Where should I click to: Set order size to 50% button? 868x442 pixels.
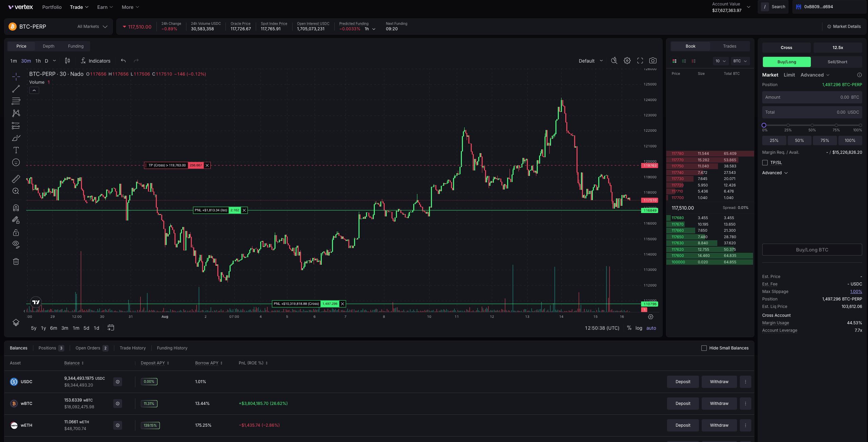(799, 141)
